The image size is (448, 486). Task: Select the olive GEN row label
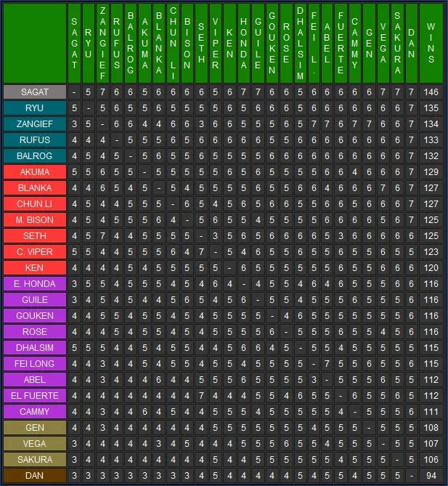point(35,428)
